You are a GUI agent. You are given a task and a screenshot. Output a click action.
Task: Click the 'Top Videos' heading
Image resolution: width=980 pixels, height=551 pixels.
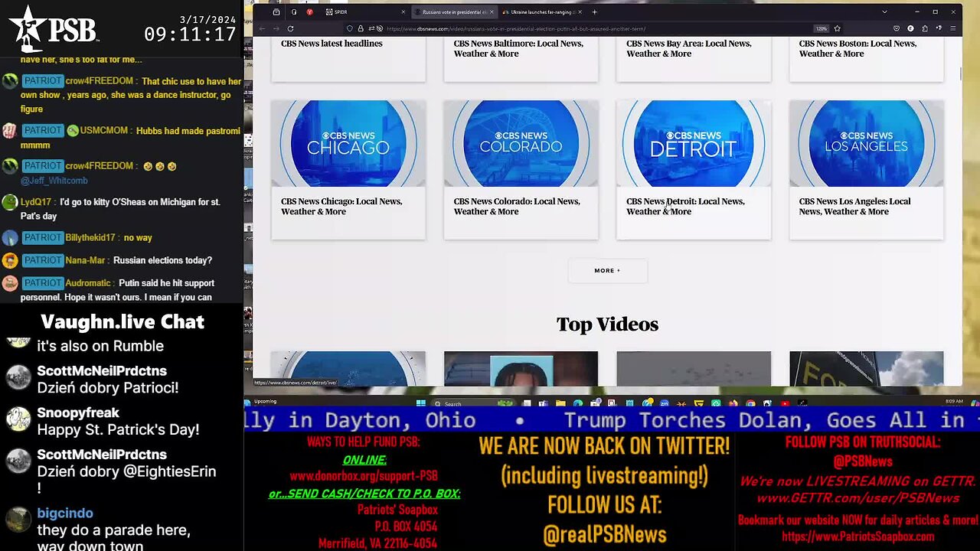[607, 324]
